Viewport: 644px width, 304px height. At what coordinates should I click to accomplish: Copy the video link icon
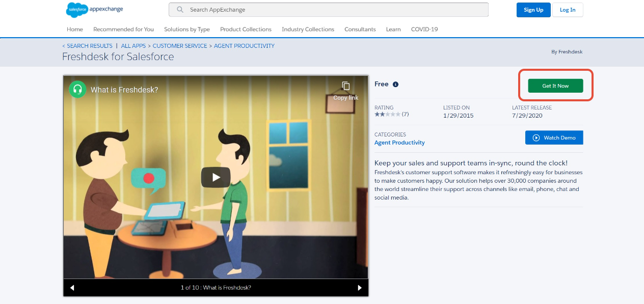coord(346,86)
